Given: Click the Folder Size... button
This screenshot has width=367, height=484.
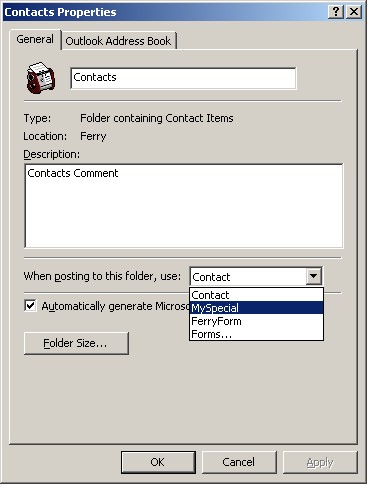Looking at the screenshot, I should pos(76,343).
